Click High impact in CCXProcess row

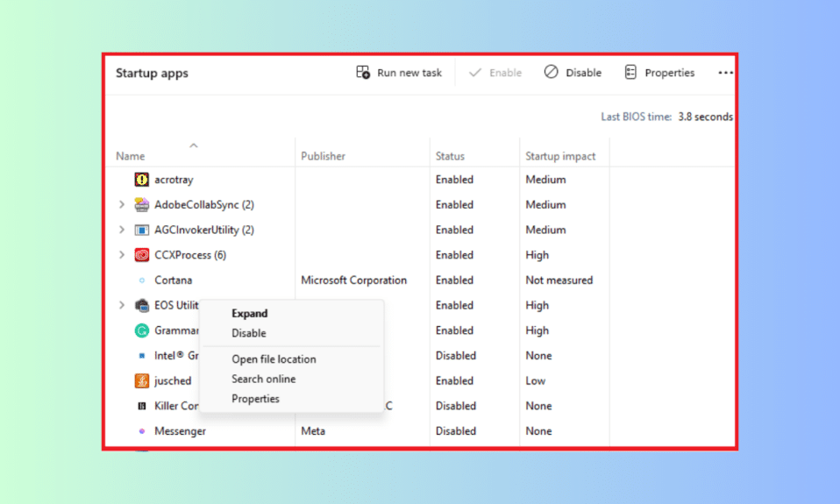coord(537,255)
